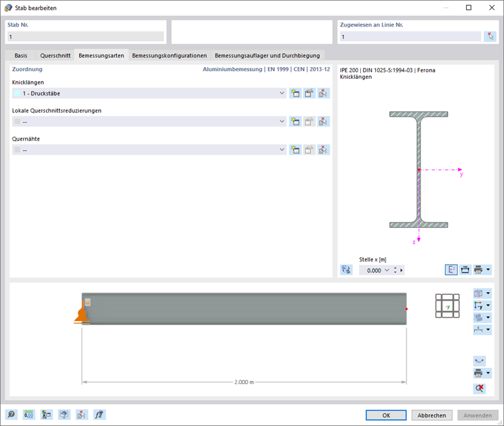504x426 pixels.
Task: Open the Quernähte dropdown
Action: 149,150
